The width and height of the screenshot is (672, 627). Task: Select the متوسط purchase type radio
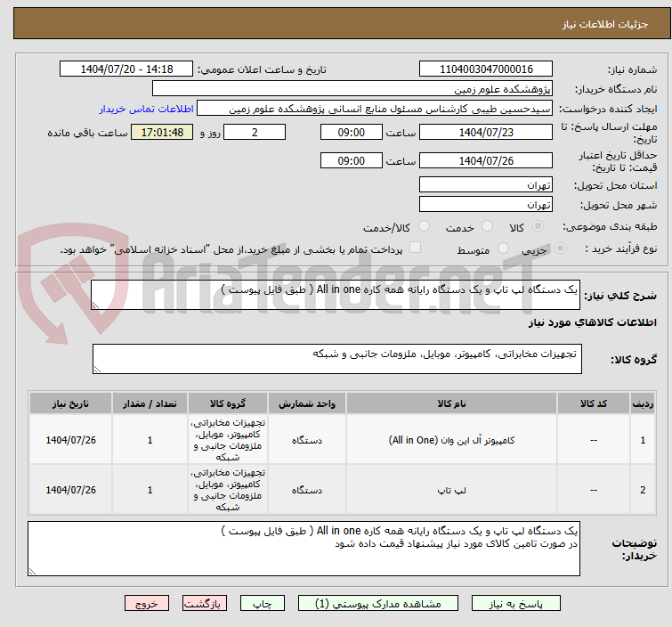pyautogui.click(x=503, y=248)
